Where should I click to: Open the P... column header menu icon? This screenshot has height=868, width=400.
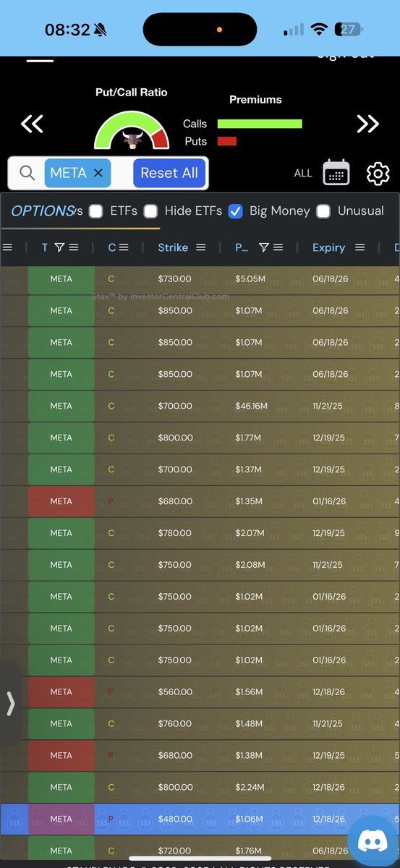point(278,247)
